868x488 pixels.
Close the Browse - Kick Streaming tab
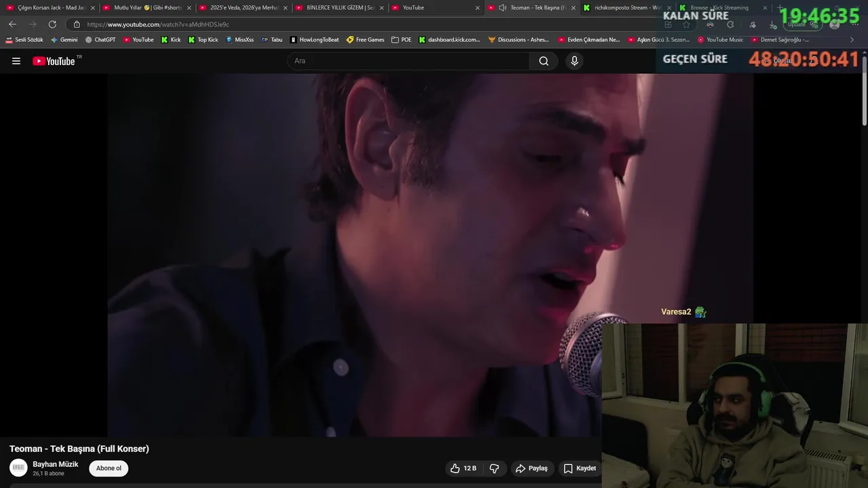coord(766,8)
